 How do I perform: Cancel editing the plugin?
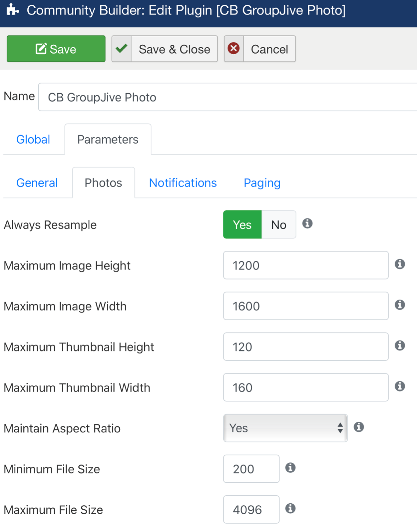[x=260, y=49]
